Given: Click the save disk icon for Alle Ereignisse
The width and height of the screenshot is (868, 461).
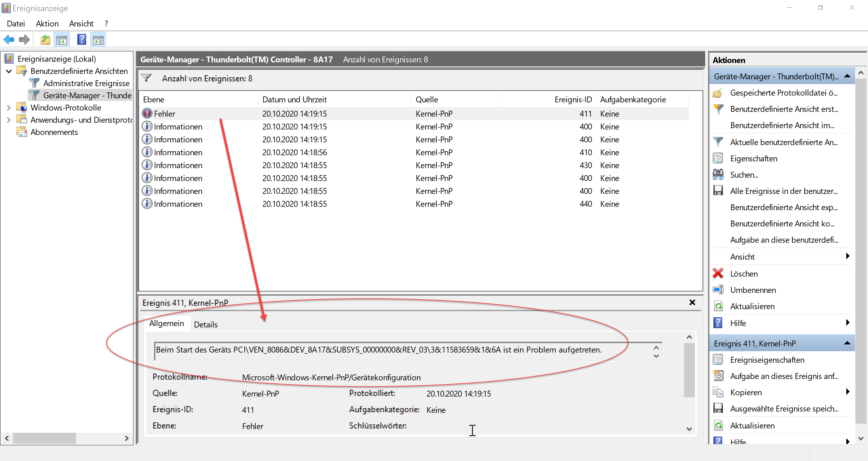Looking at the screenshot, I should (718, 191).
